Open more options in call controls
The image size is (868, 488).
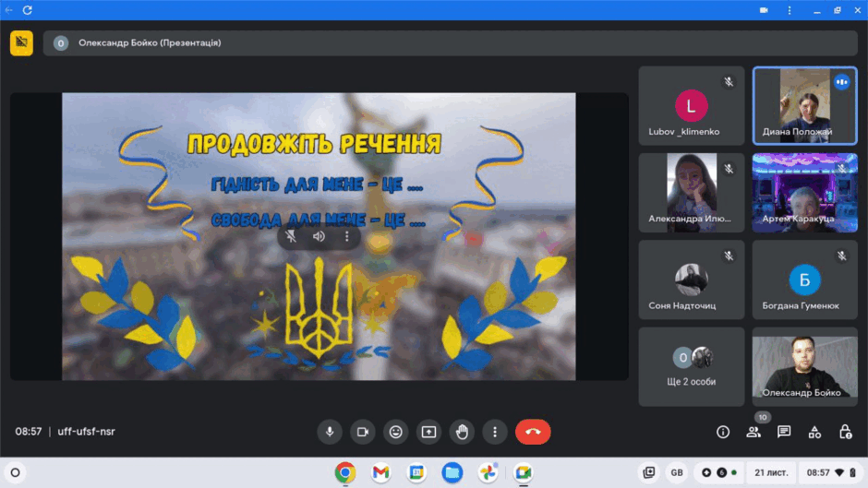495,432
